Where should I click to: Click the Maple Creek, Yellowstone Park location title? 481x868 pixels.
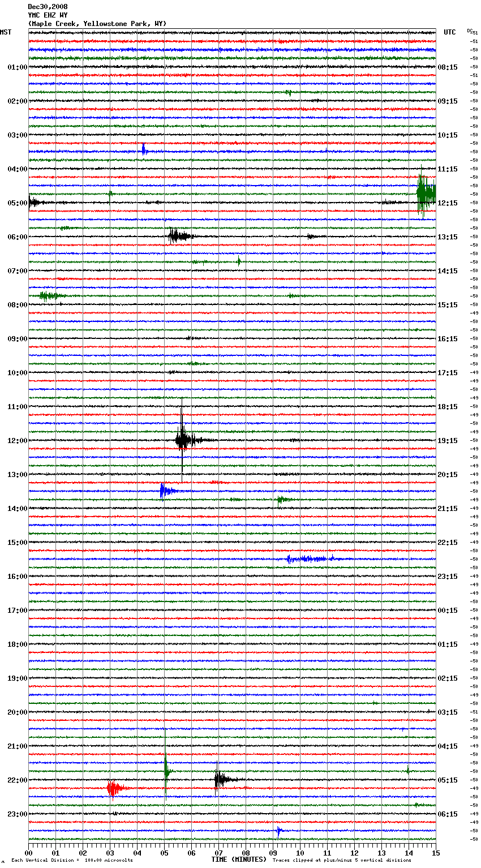point(97,24)
